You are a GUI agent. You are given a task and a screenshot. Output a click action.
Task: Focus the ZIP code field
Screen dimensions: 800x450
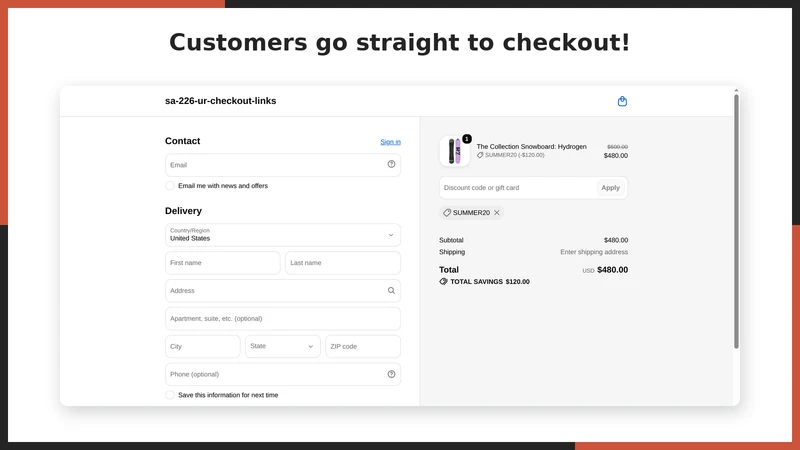click(363, 346)
